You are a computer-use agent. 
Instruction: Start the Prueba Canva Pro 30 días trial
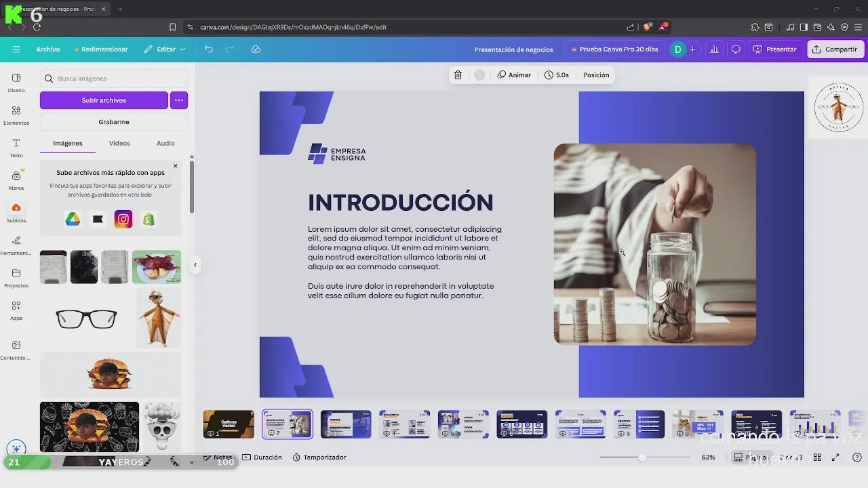(x=614, y=49)
